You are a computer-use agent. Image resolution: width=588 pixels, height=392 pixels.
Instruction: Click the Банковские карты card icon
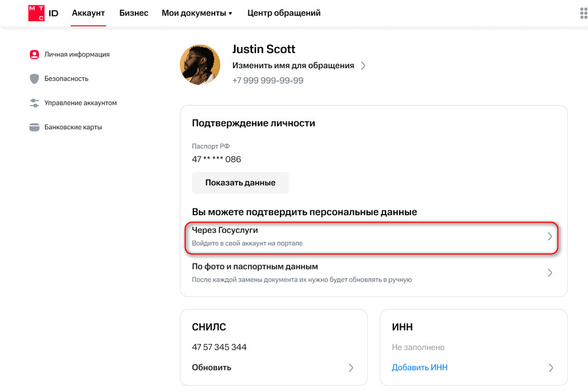point(34,127)
